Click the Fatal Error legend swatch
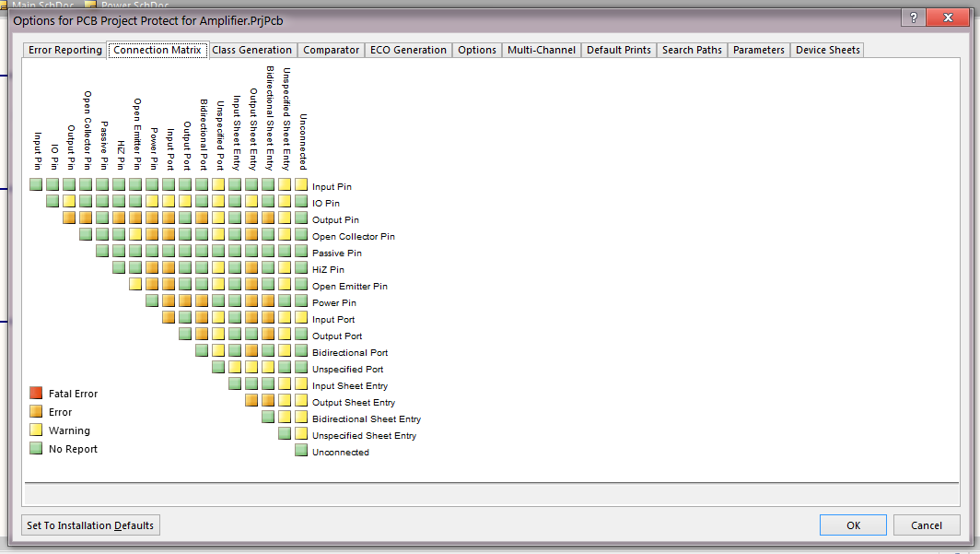Screen dimensions: 980x554 (36, 394)
